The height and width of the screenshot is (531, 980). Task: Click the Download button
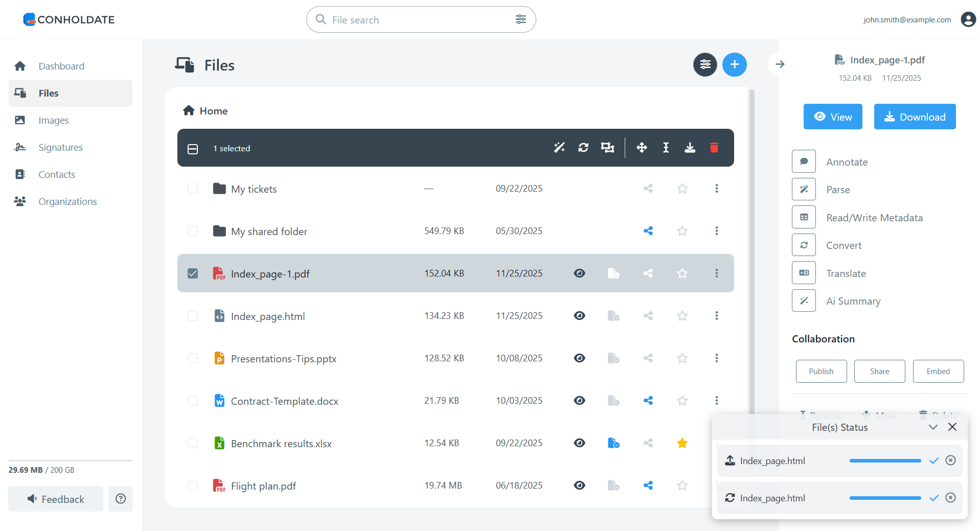(915, 117)
